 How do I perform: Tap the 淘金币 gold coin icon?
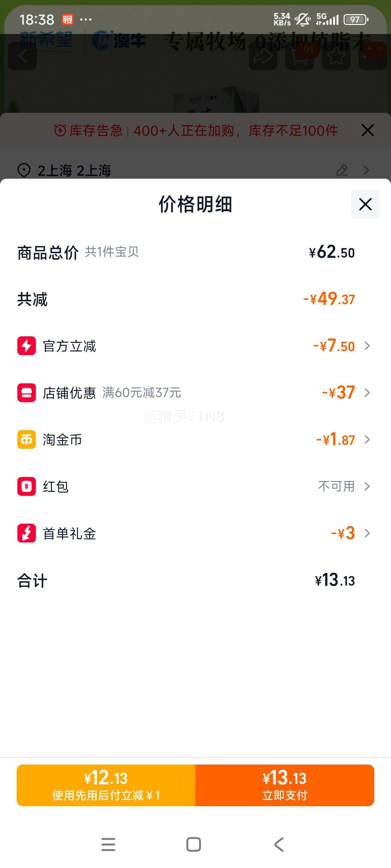point(26,439)
